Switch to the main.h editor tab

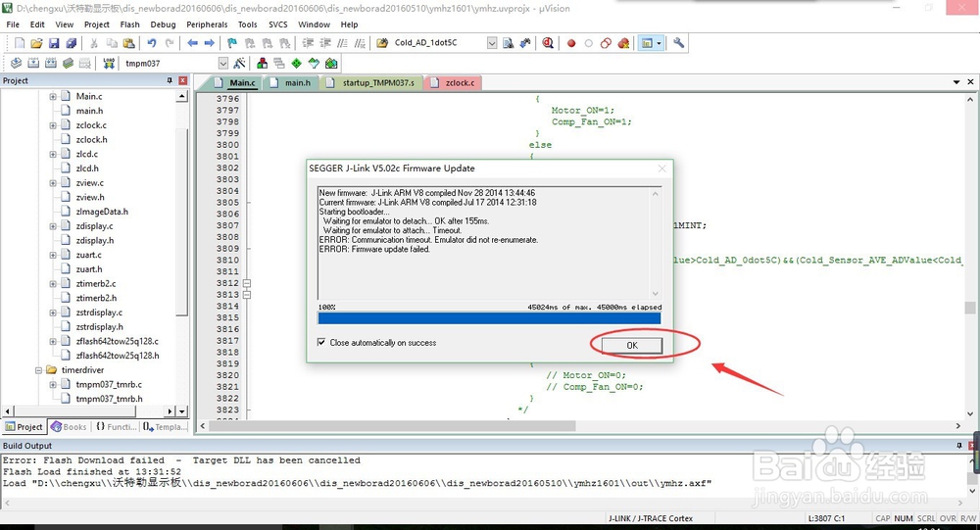click(291, 82)
